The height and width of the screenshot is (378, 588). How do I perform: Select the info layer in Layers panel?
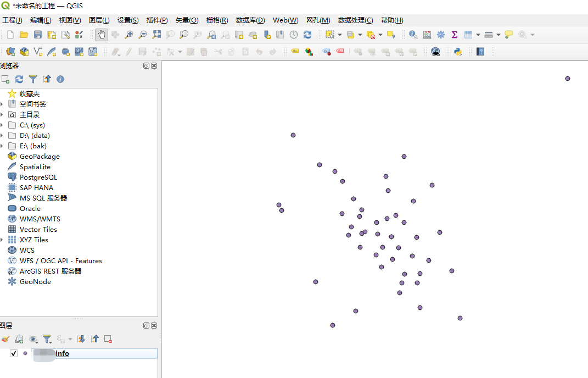pyautogui.click(x=62, y=353)
